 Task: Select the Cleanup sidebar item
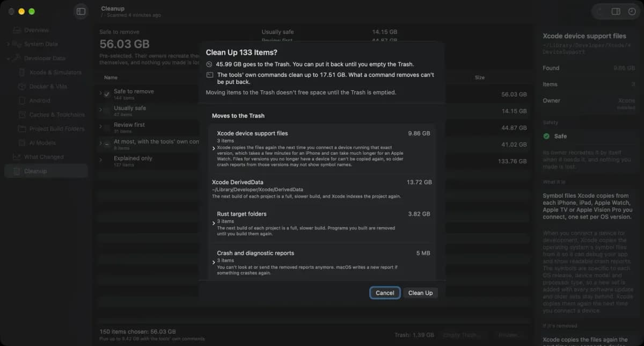pyautogui.click(x=46, y=171)
